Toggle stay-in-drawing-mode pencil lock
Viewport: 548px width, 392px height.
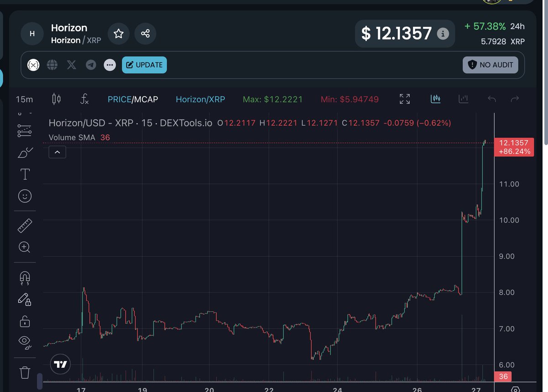[x=25, y=299]
